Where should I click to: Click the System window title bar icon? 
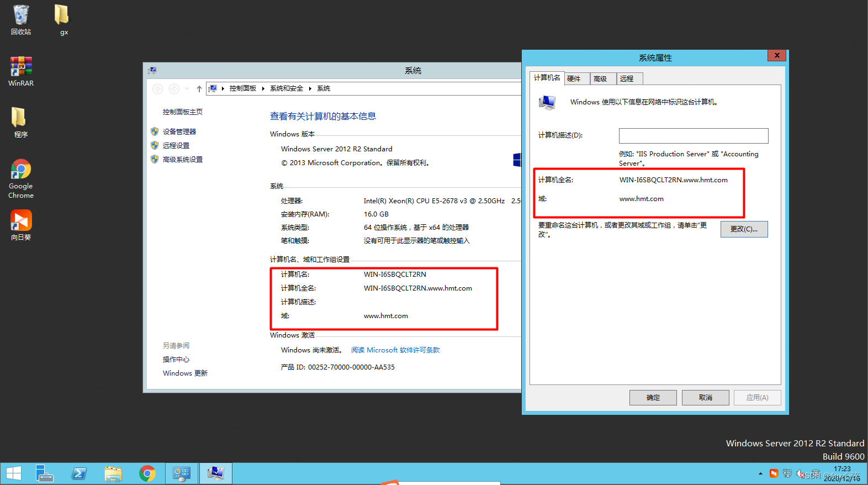[152, 70]
